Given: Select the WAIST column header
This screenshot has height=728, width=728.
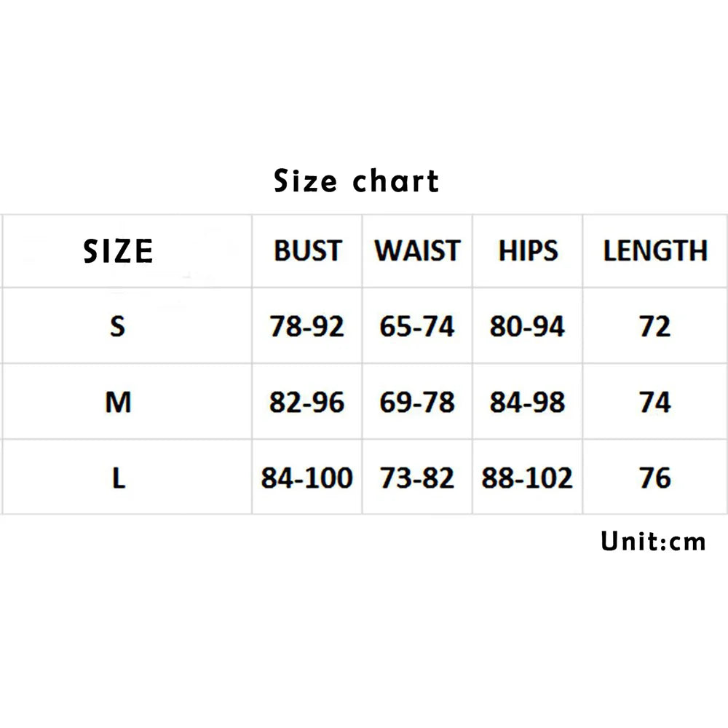Looking at the screenshot, I should pos(417,251).
